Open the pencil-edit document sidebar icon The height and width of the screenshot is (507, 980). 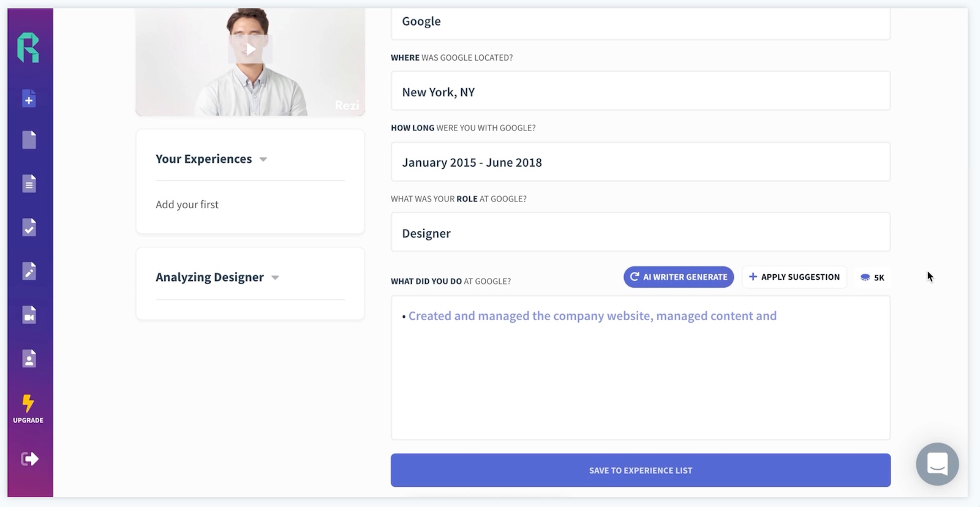click(x=29, y=271)
